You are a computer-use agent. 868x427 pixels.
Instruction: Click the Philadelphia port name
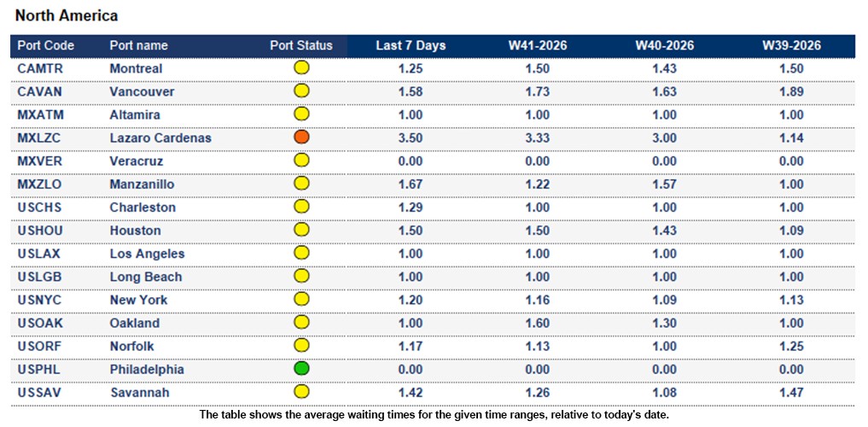pos(147,370)
